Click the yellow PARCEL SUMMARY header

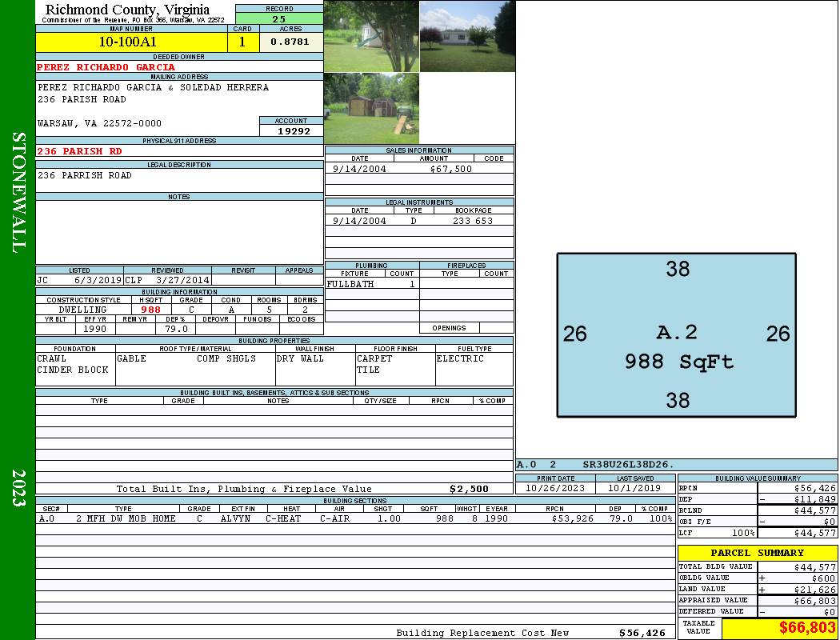pyautogui.click(x=757, y=553)
